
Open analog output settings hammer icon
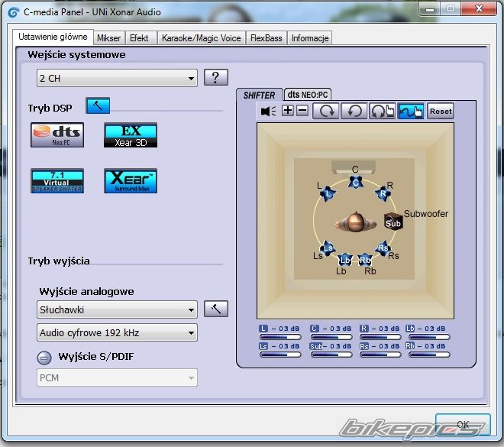click(x=216, y=309)
